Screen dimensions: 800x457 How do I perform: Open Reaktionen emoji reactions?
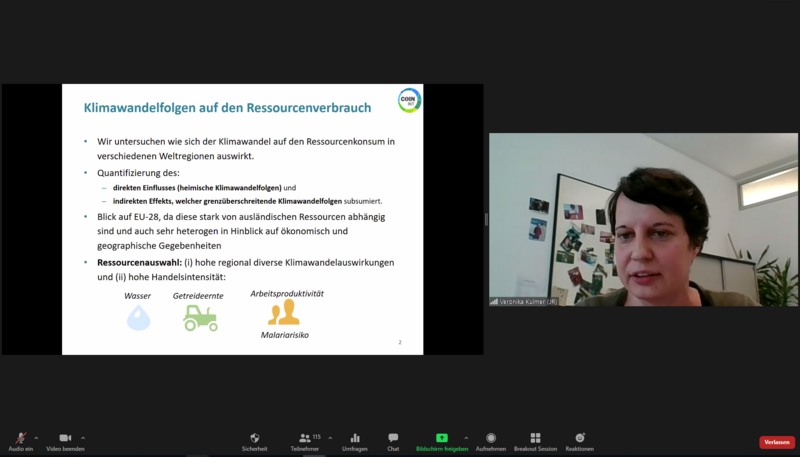tap(579, 440)
